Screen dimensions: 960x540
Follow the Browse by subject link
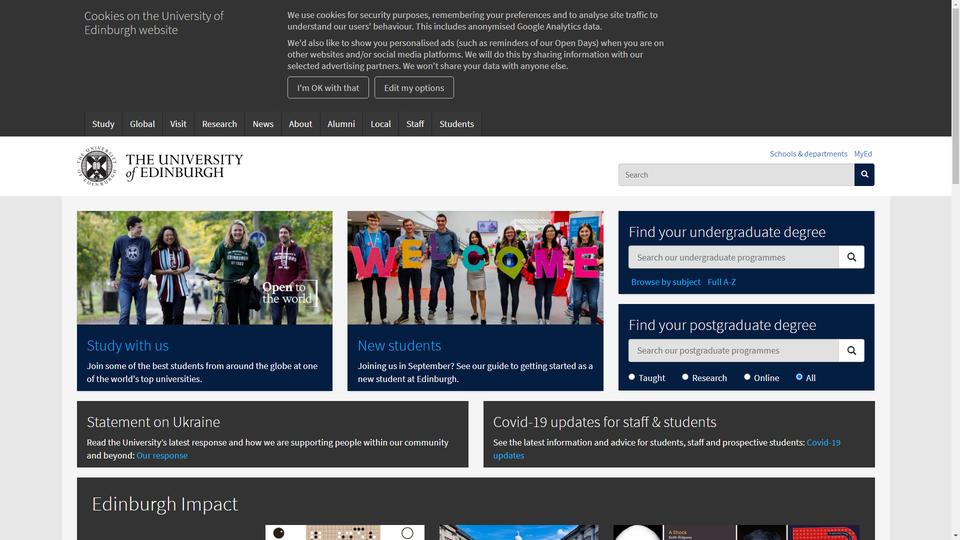click(x=666, y=282)
